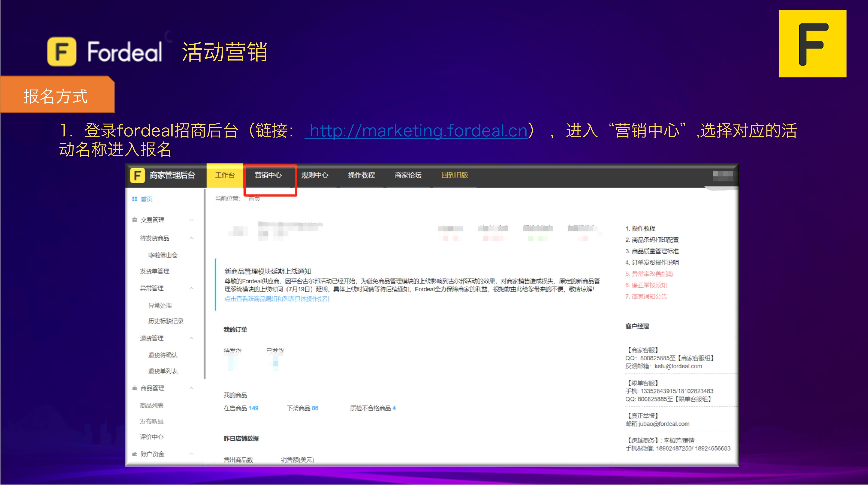The height and width of the screenshot is (488, 868).
Task: Open the 工作台 tab
Action: click(x=225, y=175)
